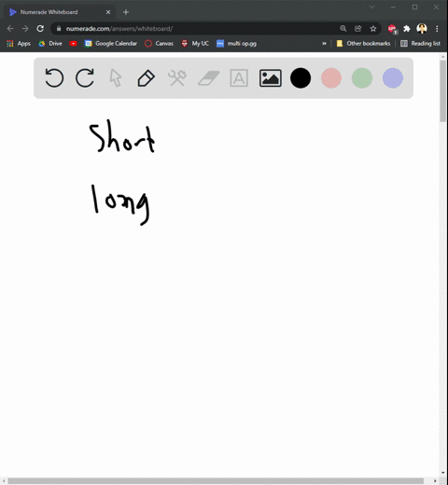This screenshot has width=448, height=485.
Task: Select the pointer selection tool
Action: (116, 77)
